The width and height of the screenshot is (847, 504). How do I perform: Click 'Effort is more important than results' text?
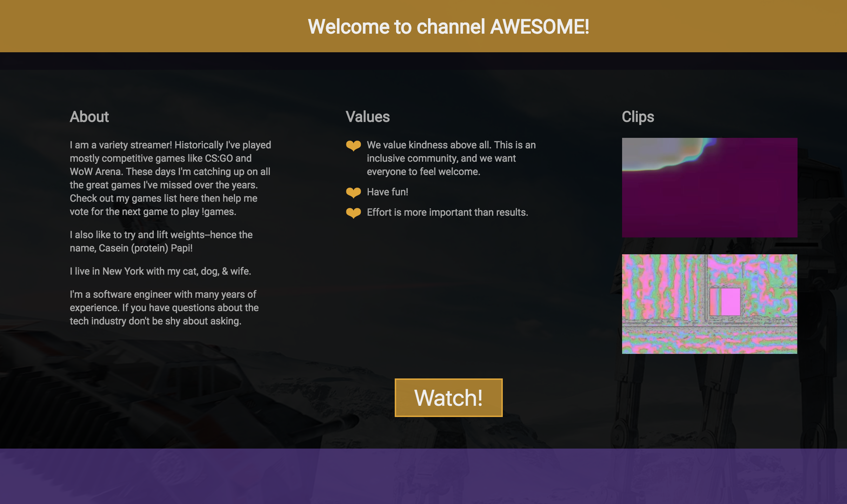447,212
